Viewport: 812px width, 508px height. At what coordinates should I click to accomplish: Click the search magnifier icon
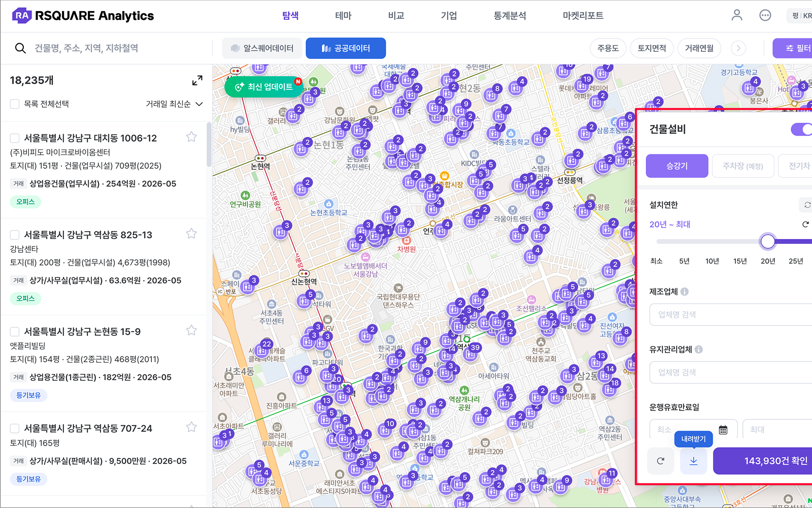[x=20, y=48]
